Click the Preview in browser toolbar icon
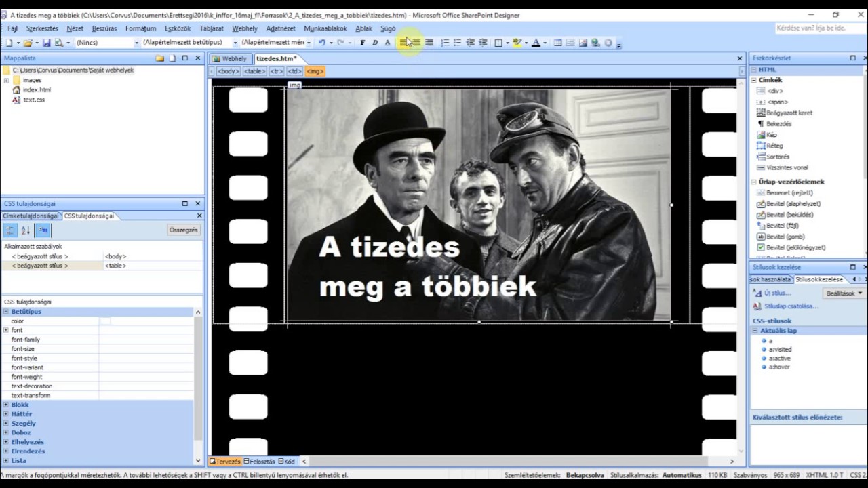This screenshot has height=488, width=868. [59, 43]
